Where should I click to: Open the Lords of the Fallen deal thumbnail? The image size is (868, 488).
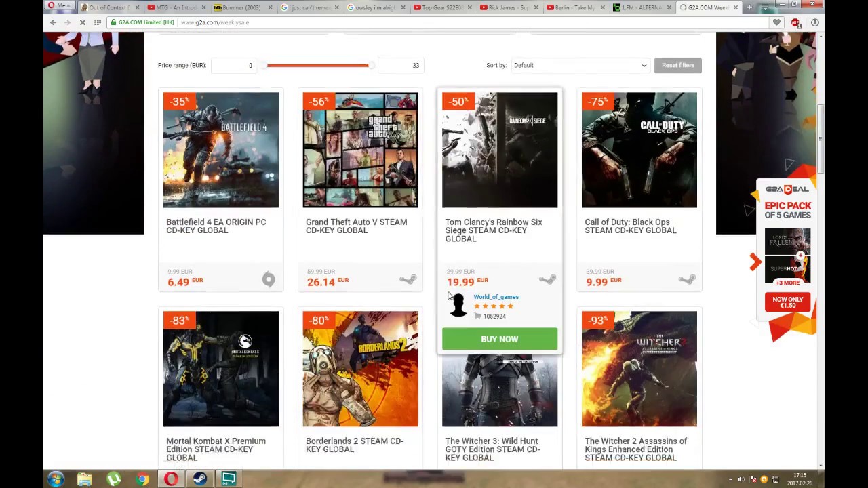pyautogui.click(x=787, y=243)
